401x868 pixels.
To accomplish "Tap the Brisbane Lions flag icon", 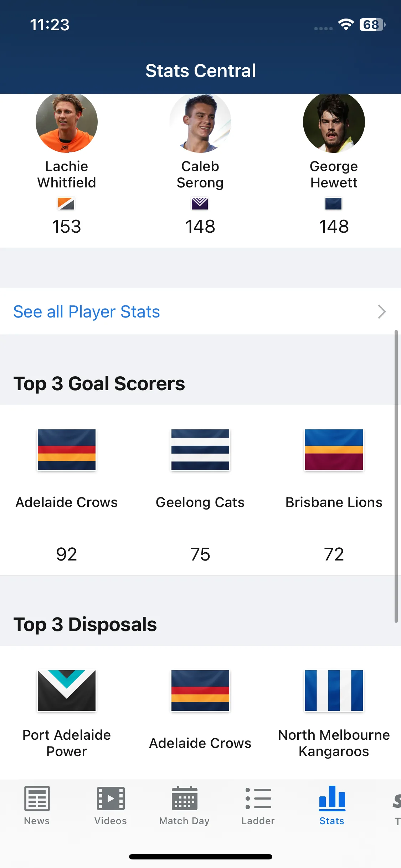I will tap(334, 450).
